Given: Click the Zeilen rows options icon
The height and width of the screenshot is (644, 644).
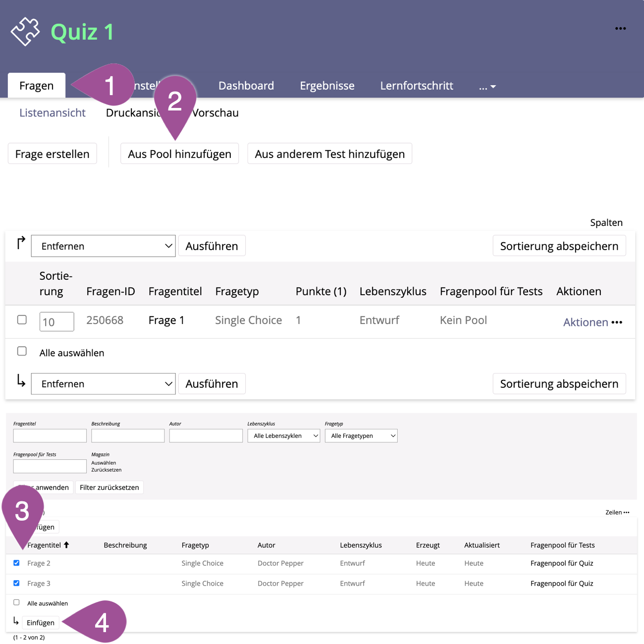Looking at the screenshot, I should 627,512.
